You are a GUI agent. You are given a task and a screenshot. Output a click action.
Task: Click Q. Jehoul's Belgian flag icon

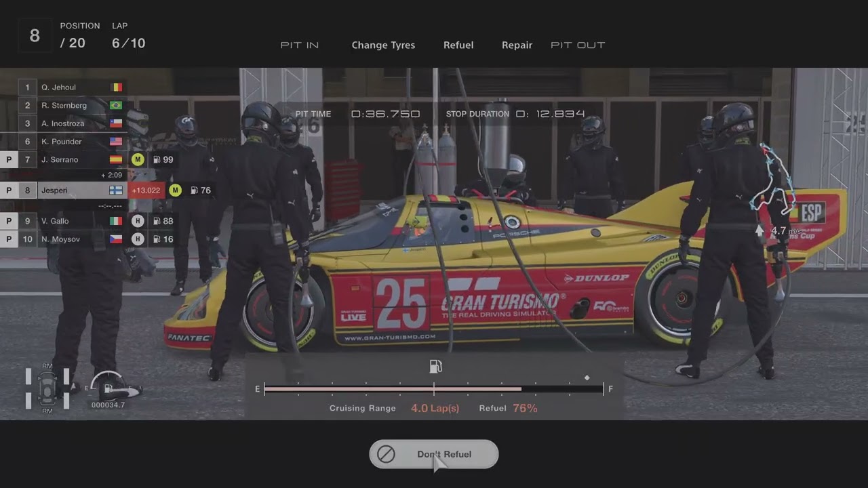(117, 87)
